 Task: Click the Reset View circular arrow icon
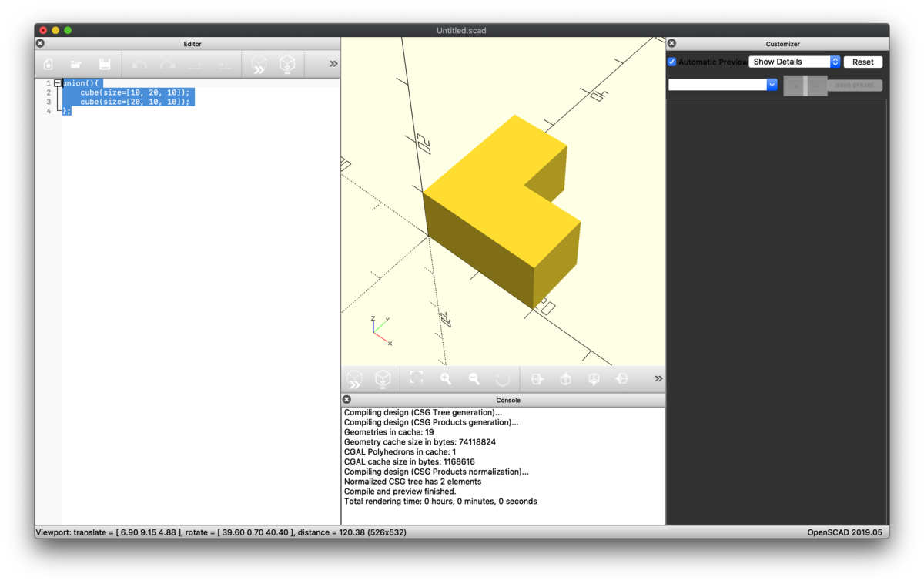(x=503, y=378)
